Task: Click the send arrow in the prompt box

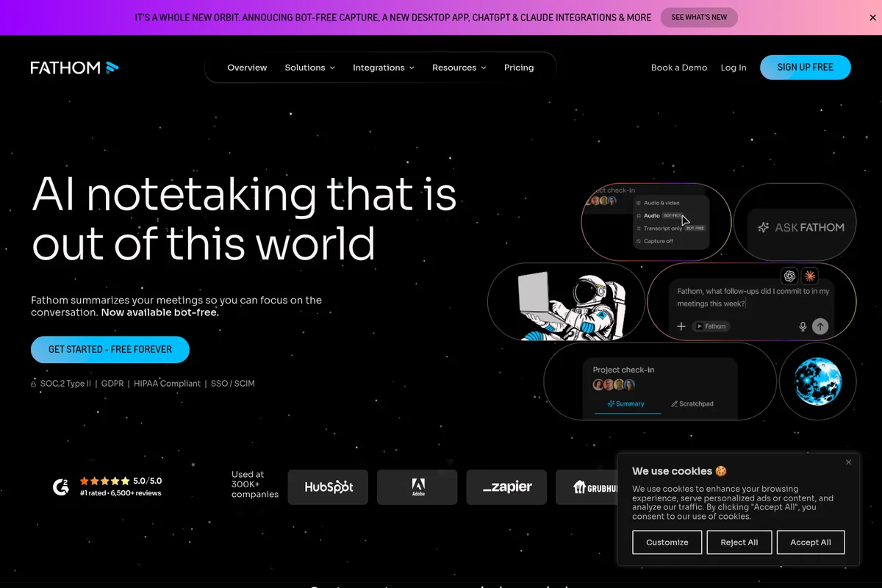Action: [820, 326]
